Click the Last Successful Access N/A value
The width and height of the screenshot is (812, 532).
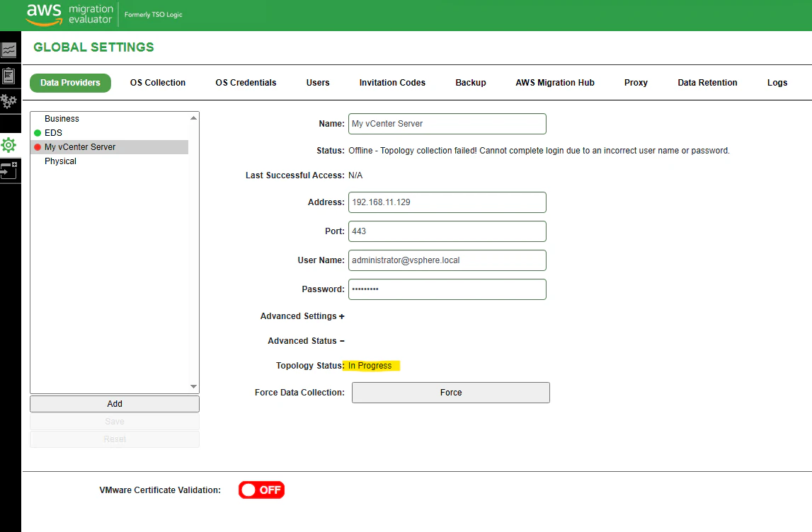355,175
